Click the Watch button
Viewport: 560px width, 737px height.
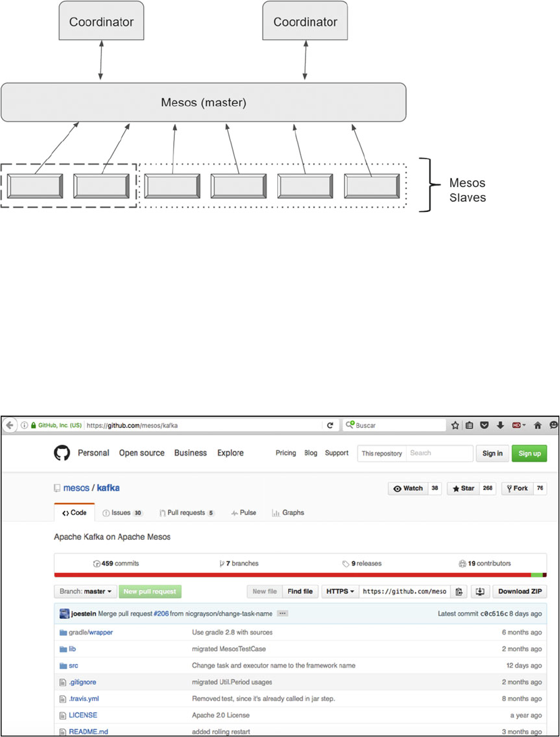(408, 489)
